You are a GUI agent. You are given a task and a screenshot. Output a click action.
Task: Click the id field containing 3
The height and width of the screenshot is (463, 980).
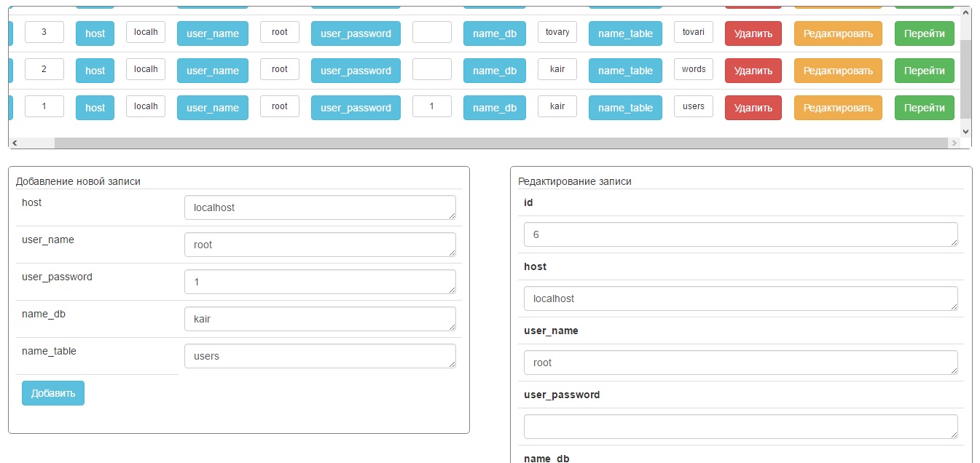click(44, 32)
